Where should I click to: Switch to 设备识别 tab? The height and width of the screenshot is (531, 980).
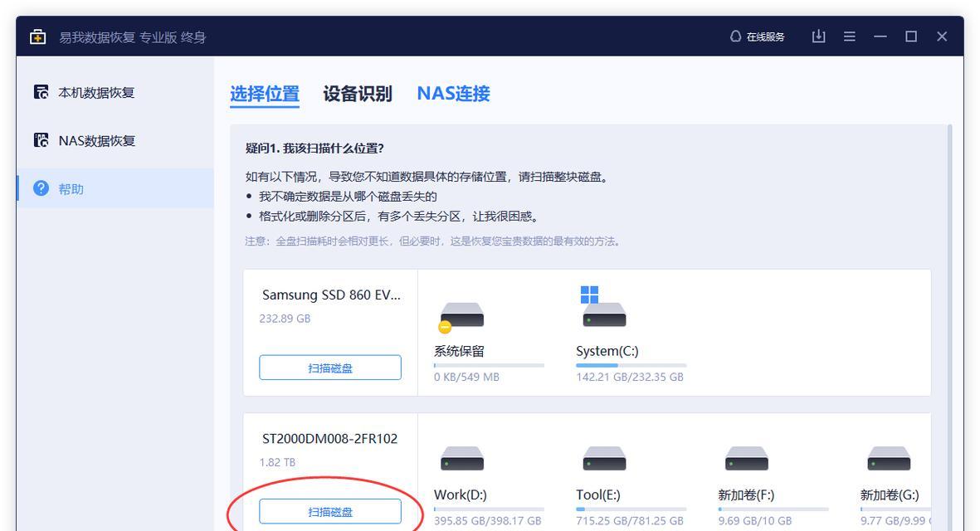pos(358,94)
